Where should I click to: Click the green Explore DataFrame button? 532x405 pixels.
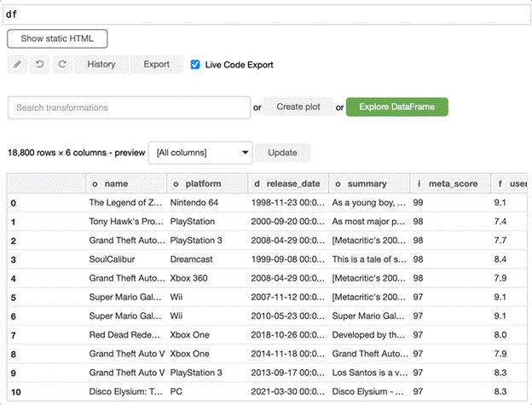396,107
